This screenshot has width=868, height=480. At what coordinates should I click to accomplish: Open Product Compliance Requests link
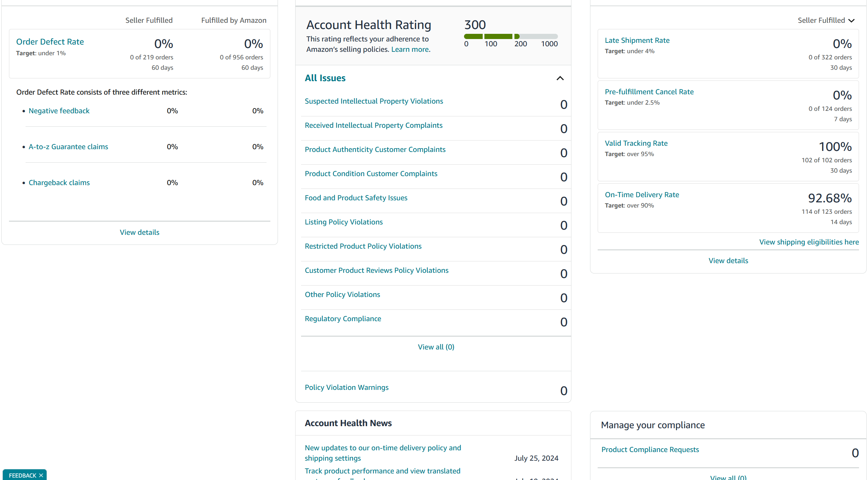(x=650, y=450)
